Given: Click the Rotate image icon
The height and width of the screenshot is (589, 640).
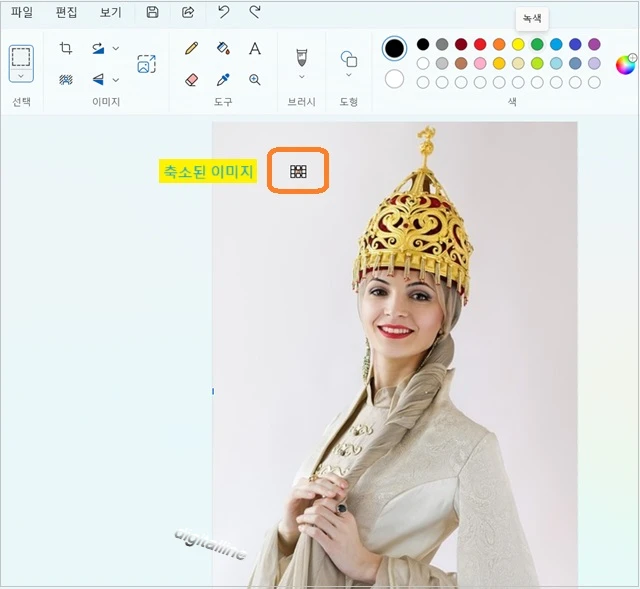Looking at the screenshot, I should [98, 48].
